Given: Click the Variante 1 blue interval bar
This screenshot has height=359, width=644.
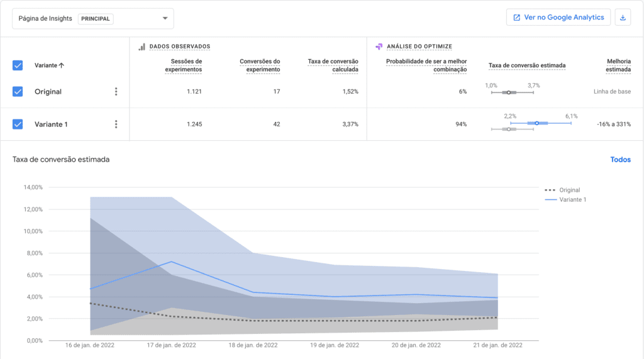Looking at the screenshot, I should 540,123.
